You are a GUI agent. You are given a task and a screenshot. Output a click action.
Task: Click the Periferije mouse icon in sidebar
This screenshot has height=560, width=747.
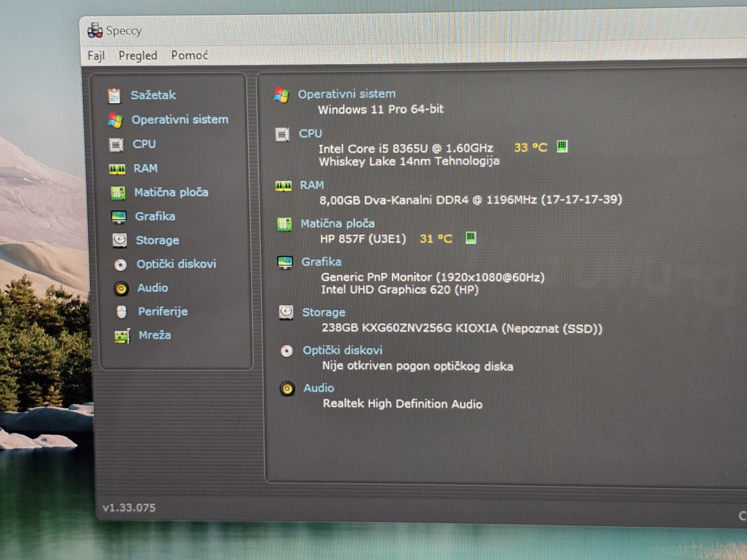pyautogui.click(x=121, y=312)
